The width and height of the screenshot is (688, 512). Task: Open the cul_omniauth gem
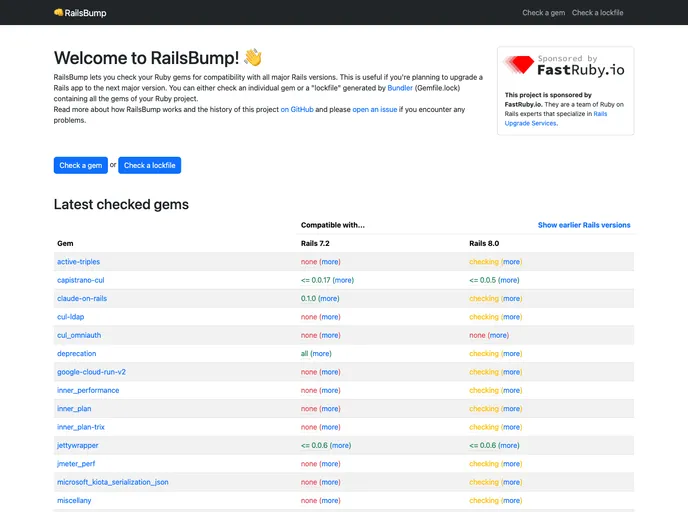point(79,335)
